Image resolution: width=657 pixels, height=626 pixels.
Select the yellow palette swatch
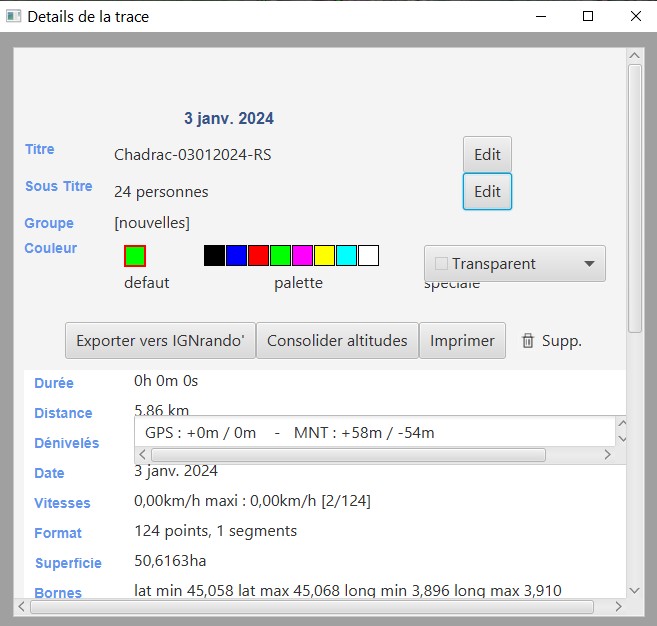coord(324,255)
